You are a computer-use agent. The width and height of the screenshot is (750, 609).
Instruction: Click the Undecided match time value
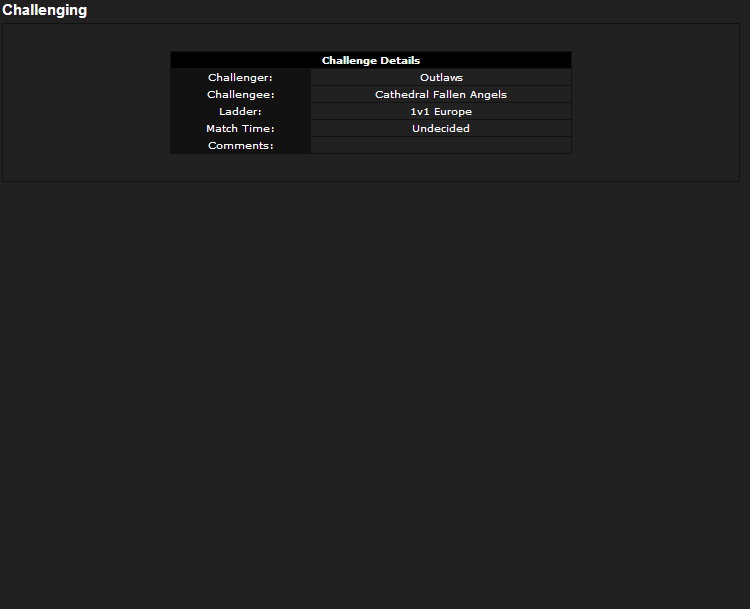click(x=441, y=129)
